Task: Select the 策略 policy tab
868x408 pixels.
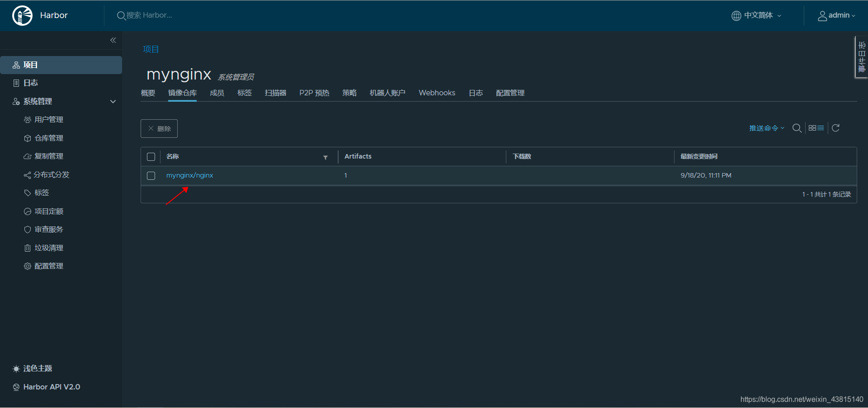Action: tap(349, 93)
